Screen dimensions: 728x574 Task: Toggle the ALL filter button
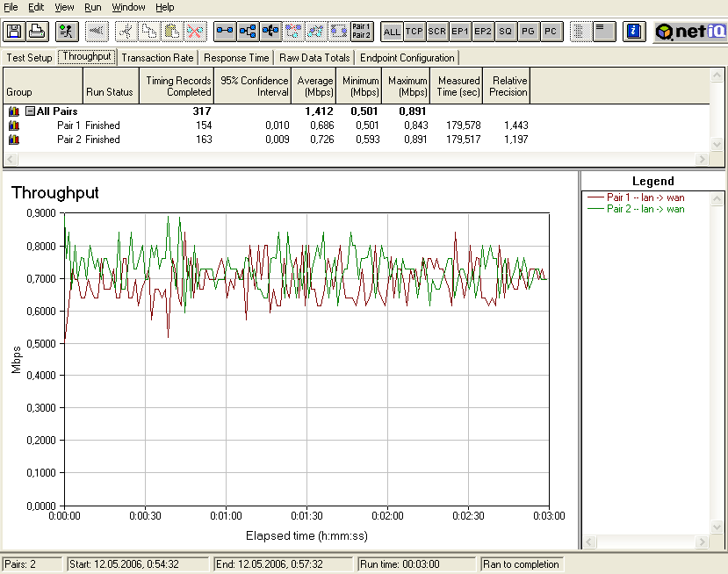click(392, 32)
